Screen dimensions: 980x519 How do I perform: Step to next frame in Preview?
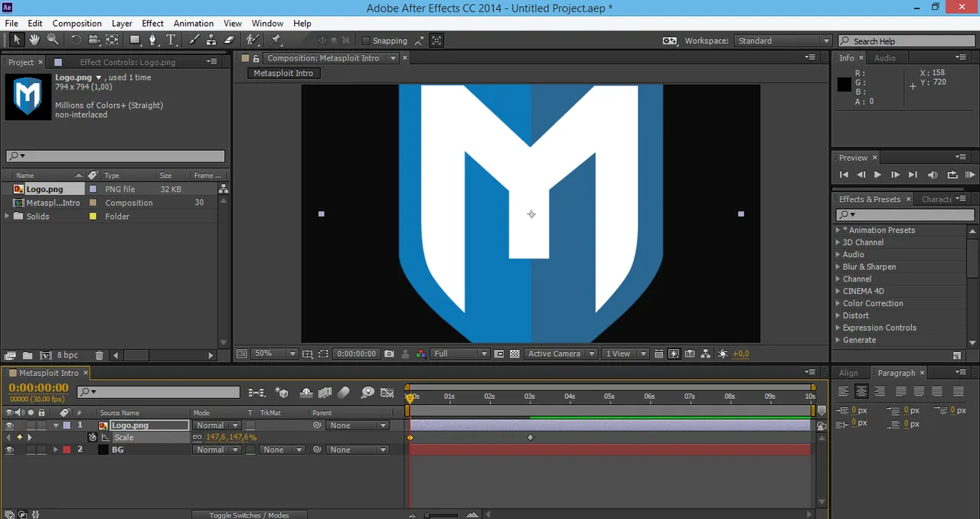tap(894, 175)
